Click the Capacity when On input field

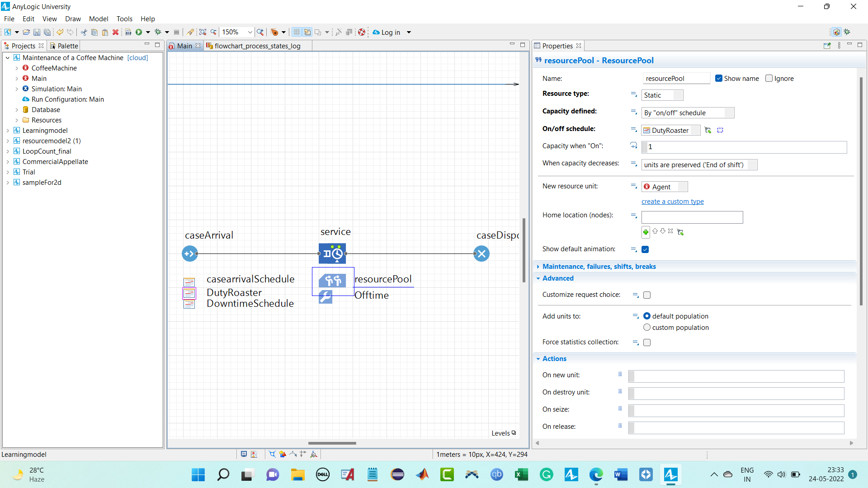click(746, 146)
